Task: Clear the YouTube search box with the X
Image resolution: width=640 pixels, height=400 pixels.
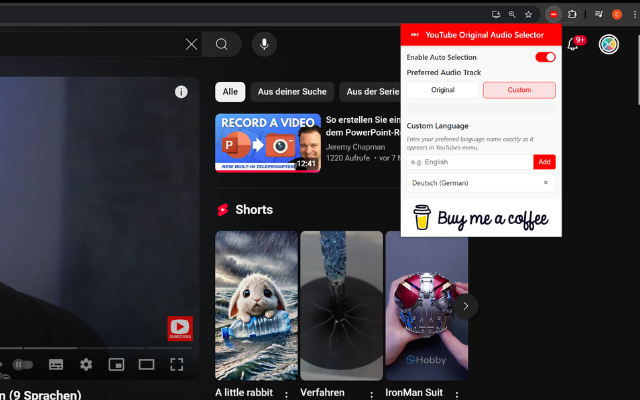Action: (191, 44)
